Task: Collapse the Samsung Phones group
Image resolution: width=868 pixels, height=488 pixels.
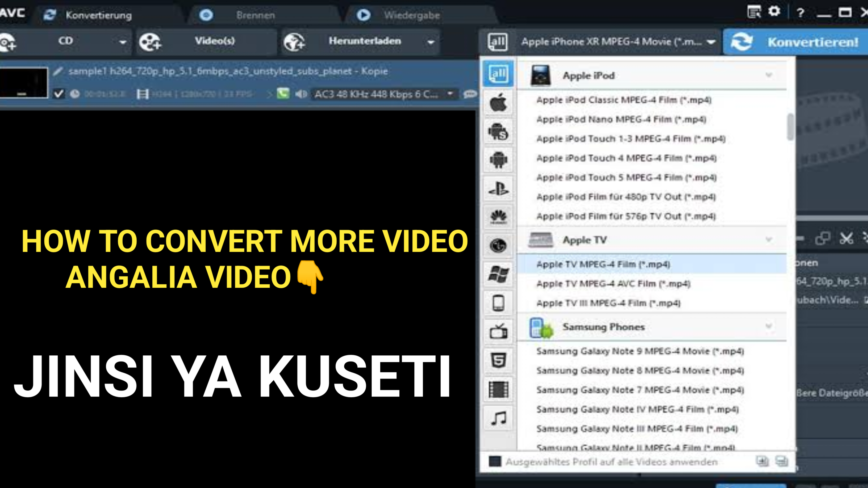Action: (x=769, y=326)
